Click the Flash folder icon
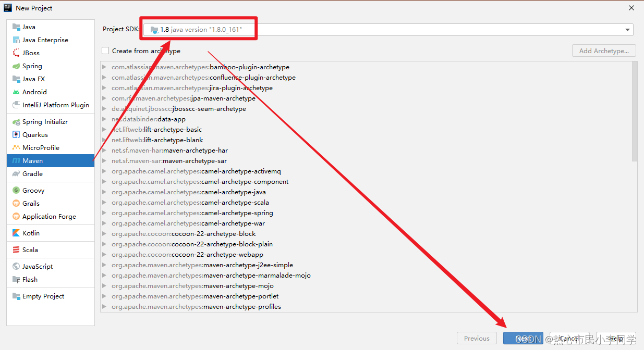The width and height of the screenshot is (644, 350). [16, 279]
